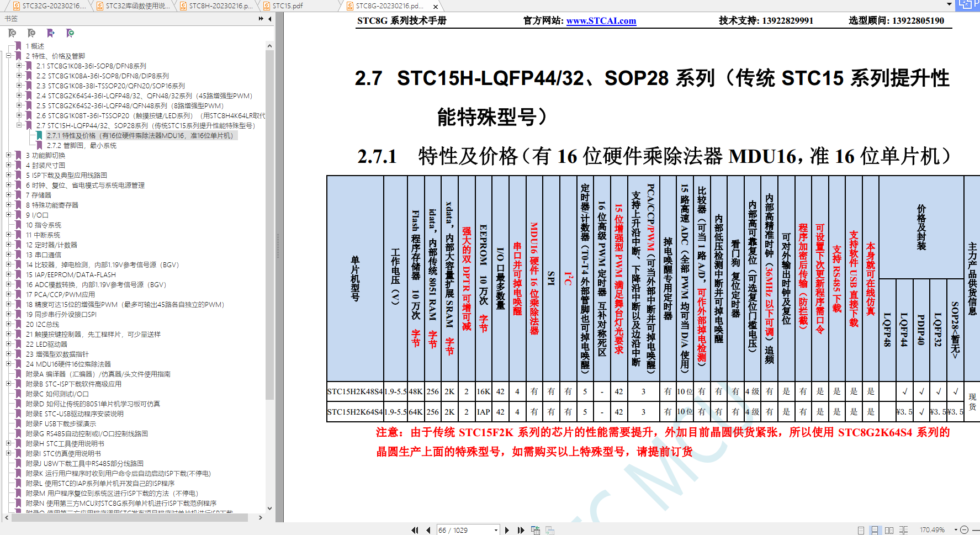Click the zoom value '170.49%'
980x535 pixels.
(932, 530)
